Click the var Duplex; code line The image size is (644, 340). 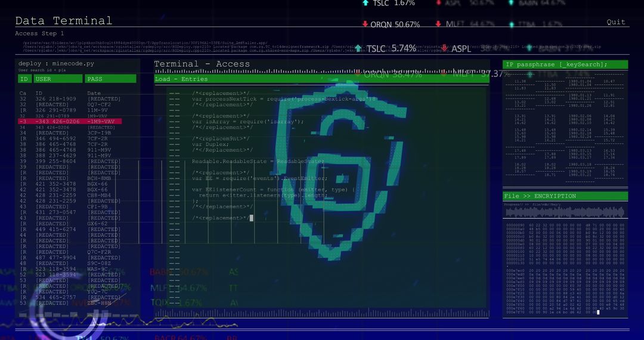(210, 144)
